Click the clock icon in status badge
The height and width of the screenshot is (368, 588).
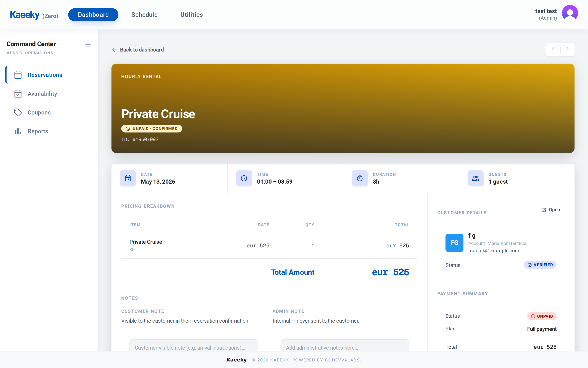[x=128, y=129]
